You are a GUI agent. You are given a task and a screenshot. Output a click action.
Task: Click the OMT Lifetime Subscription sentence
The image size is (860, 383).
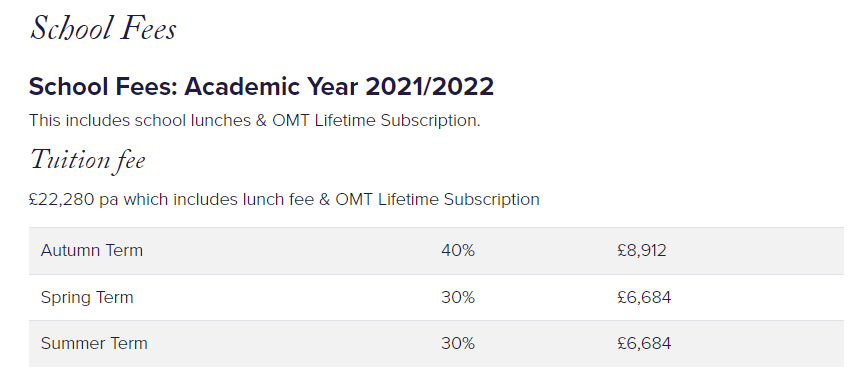click(254, 120)
